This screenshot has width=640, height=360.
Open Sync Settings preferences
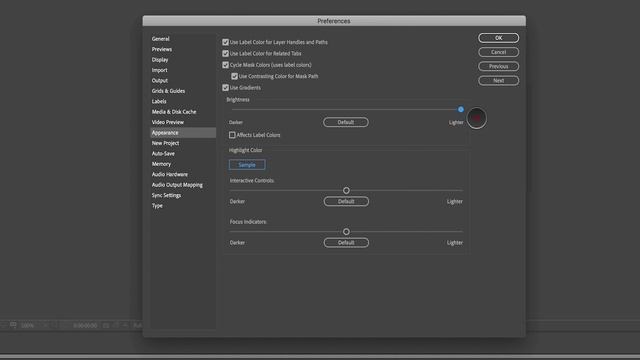pyautogui.click(x=166, y=195)
